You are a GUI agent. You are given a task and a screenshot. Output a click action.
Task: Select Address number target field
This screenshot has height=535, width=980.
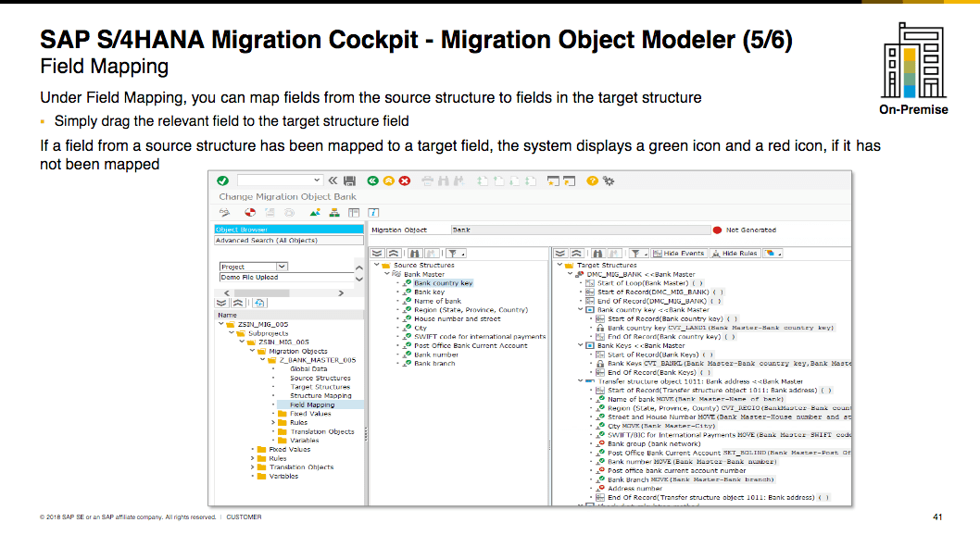coord(634,489)
